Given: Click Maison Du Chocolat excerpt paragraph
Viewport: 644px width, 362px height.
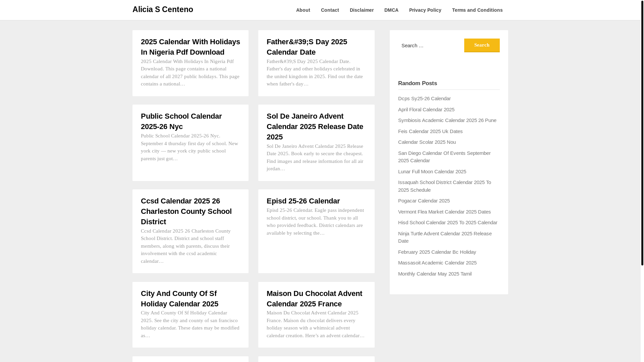Looking at the screenshot, I should click(x=316, y=324).
